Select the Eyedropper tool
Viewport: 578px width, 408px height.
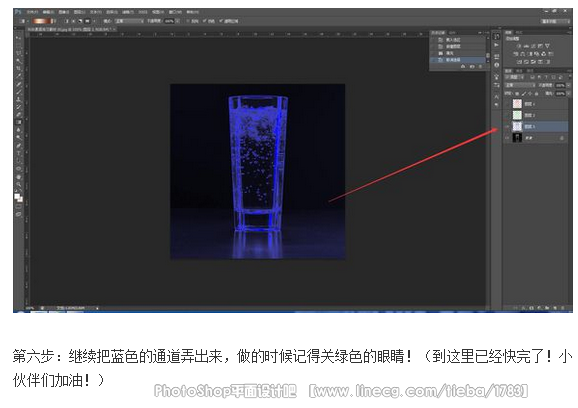coord(18,76)
